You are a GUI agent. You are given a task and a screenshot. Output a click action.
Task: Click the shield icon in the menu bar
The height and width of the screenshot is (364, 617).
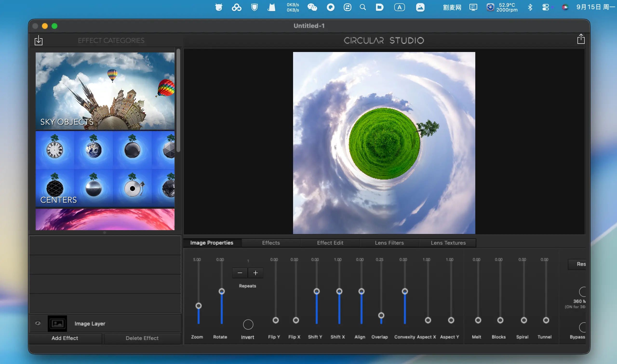point(254,7)
